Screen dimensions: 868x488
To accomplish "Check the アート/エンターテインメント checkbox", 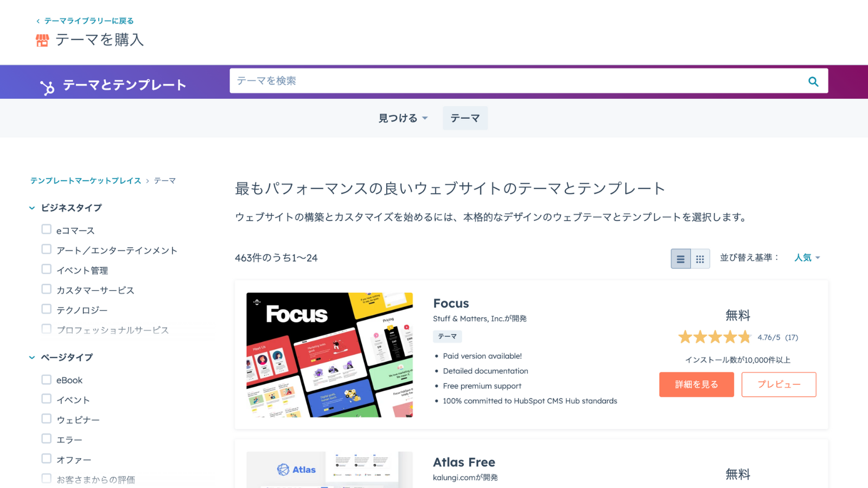I will click(x=47, y=249).
